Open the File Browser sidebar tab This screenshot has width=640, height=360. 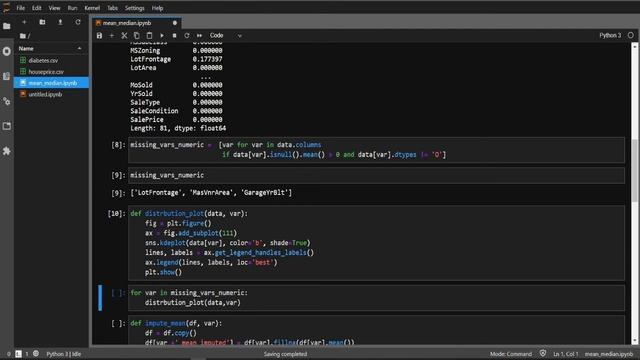pyautogui.click(x=7, y=27)
